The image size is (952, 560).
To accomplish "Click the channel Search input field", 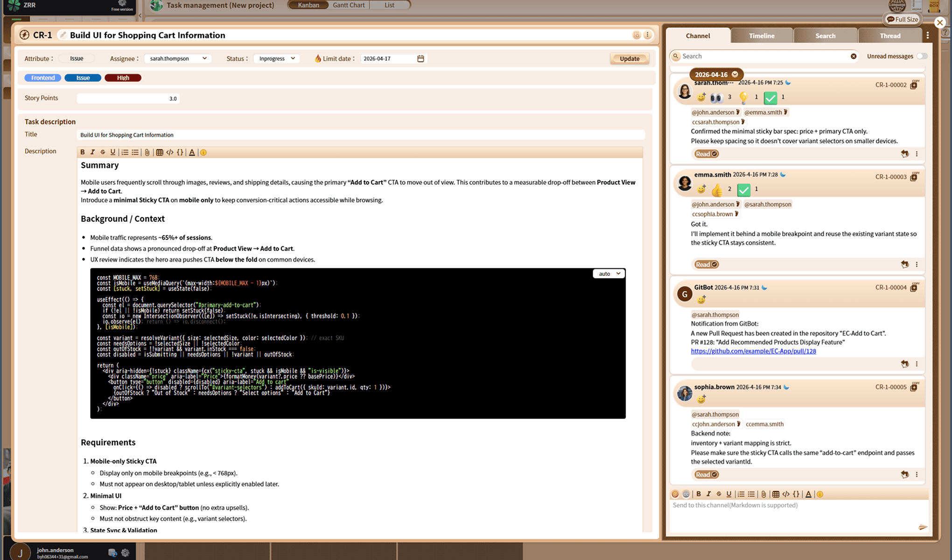I will click(763, 56).
